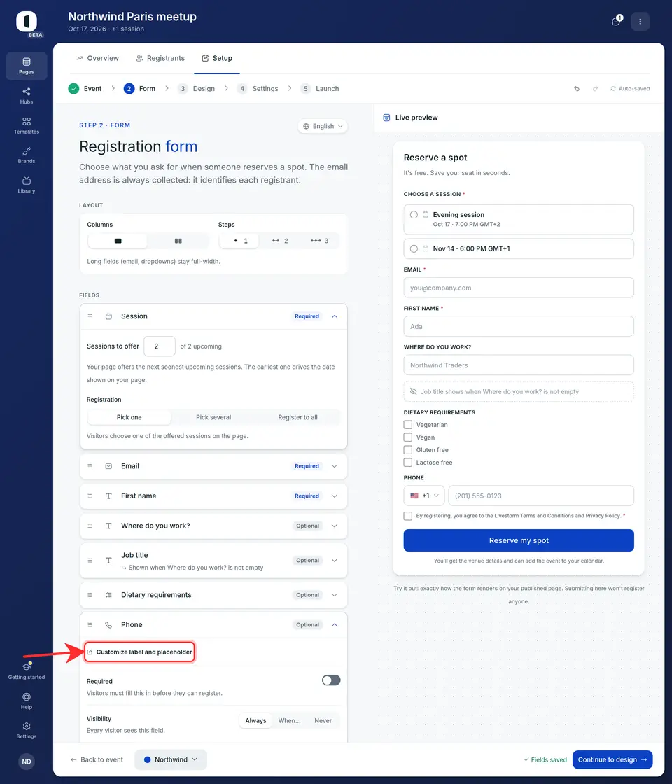The height and width of the screenshot is (784, 672).
Task: Open Hubs in the sidebar
Action: (27, 95)
